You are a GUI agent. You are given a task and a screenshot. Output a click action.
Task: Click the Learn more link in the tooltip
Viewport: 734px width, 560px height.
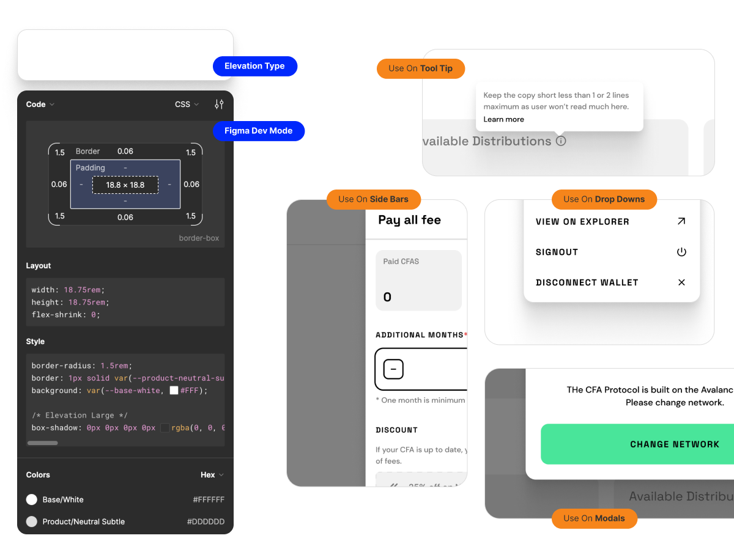503,119
